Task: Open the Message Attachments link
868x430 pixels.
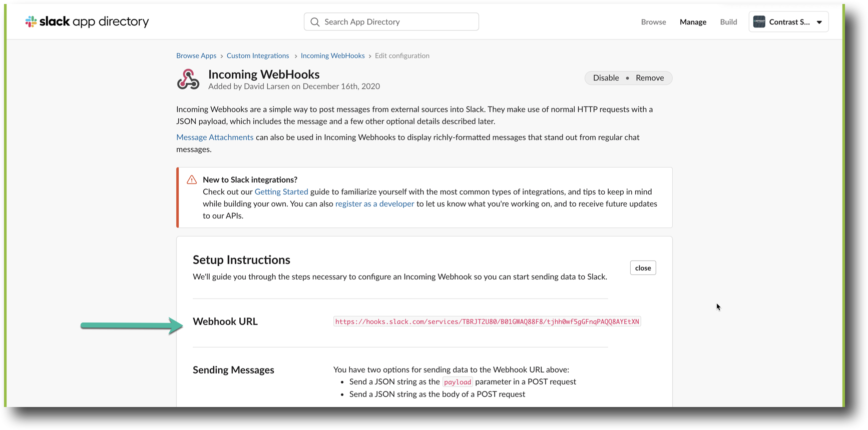Action: click(x=215, y=137)
